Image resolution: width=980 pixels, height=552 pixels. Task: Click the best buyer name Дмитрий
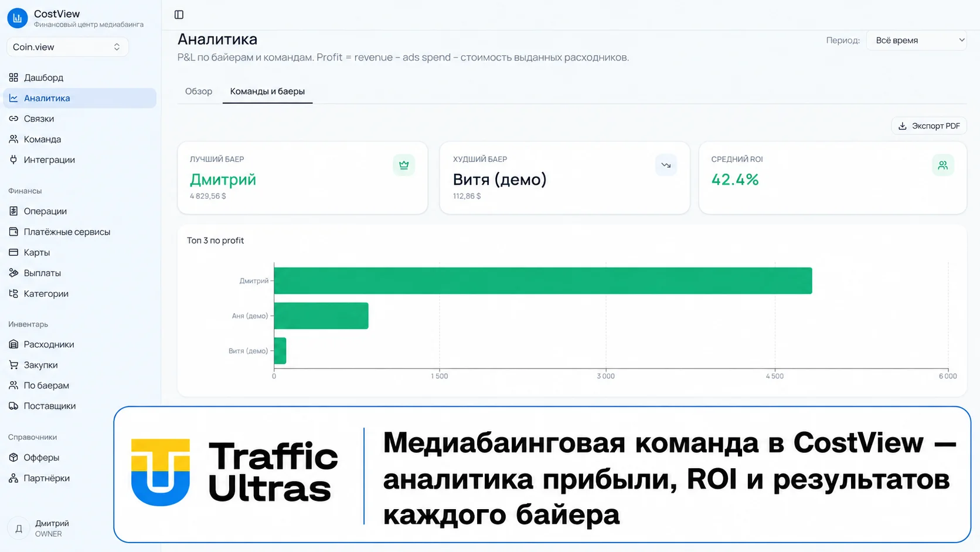[x=223, y=180]
